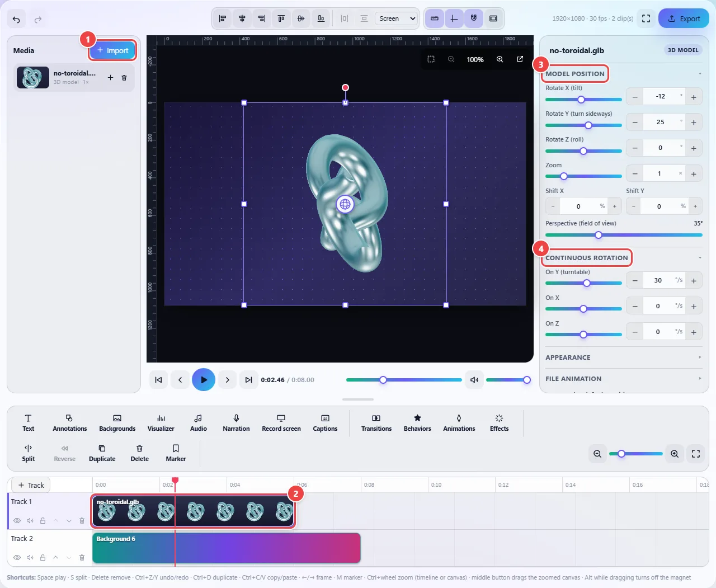The image size is (716, 588).
Task: Open the Effects panel
Action: pos(500,423)
